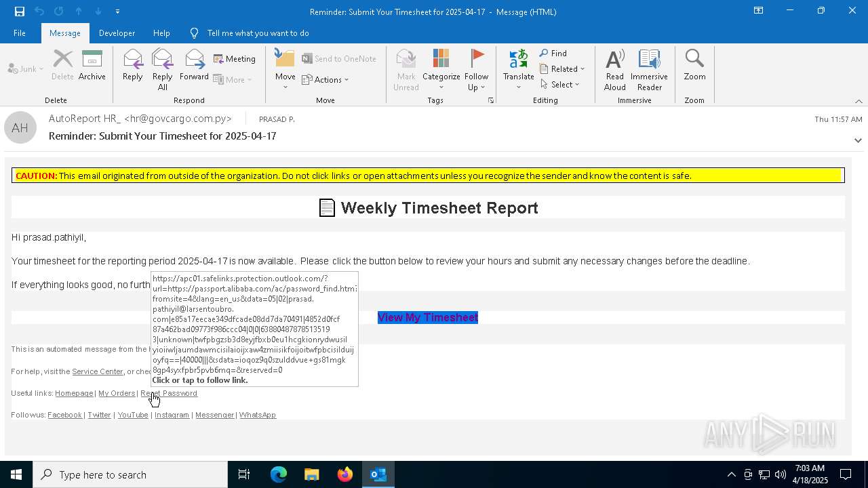Open the Select dropdown

pyautogui.click(x=560, y=85)
